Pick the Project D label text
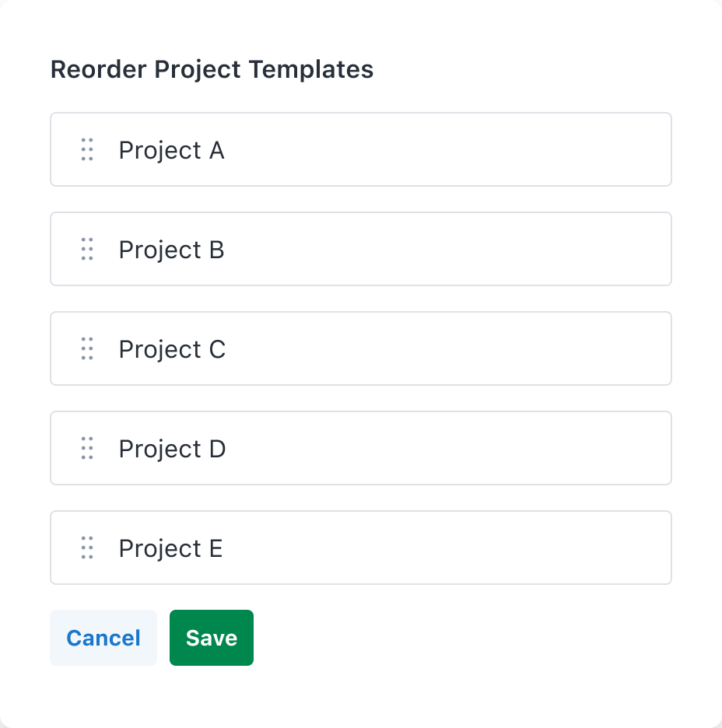Screen dimensions: 722x728 (172, 449)
